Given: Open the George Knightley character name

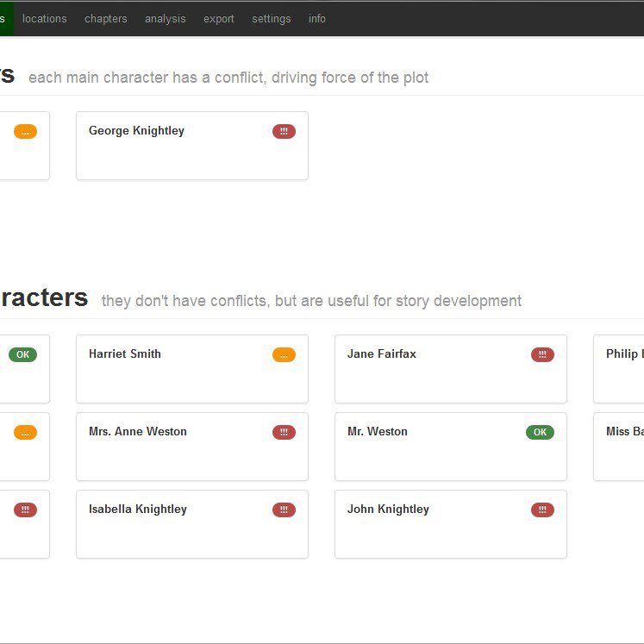Looking at the screenshot, I should coord(136,130).
